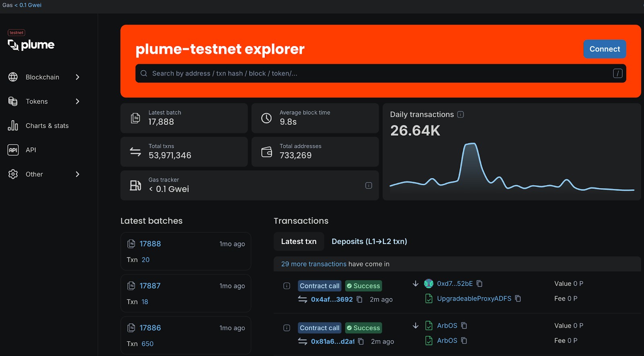This screenshot has width=644, height=356.
Task: Switch to Deposits (L1→L2 txn) tab
Action: tap(369, 241)
